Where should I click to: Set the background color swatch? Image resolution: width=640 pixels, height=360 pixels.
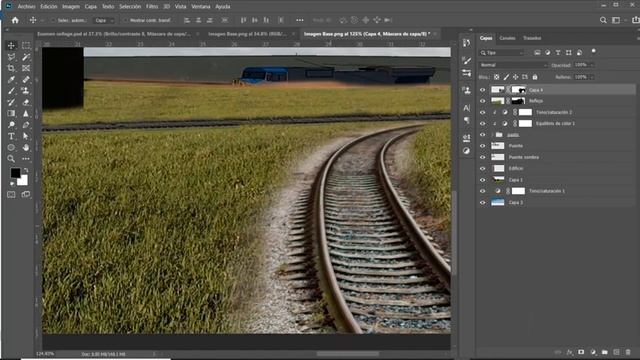click(x=24, y=181)
